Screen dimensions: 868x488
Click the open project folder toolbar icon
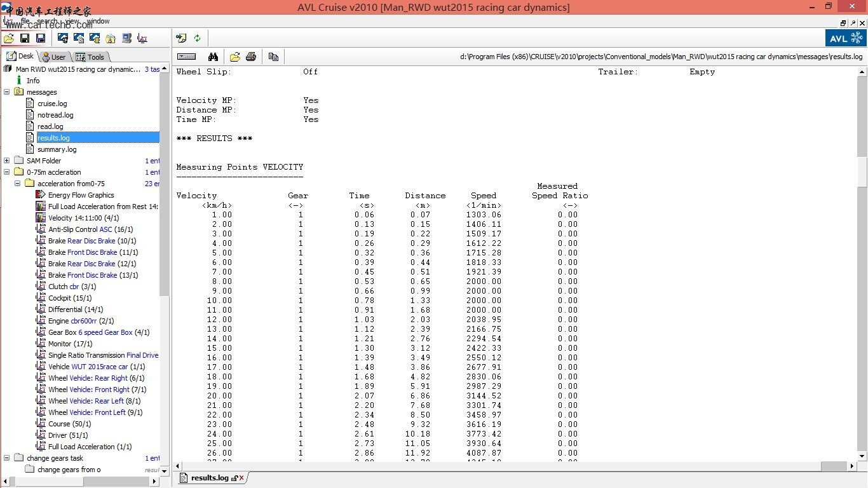click(x=9, y=38)
